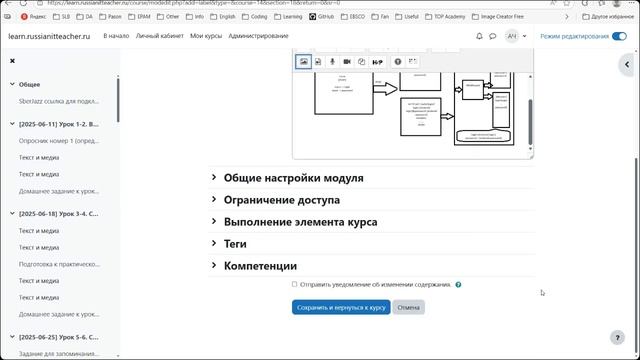The width and height of the screenshot is (640, 360).
Task: Click the course index sidebar scrollbar
Action: (118, 100)
